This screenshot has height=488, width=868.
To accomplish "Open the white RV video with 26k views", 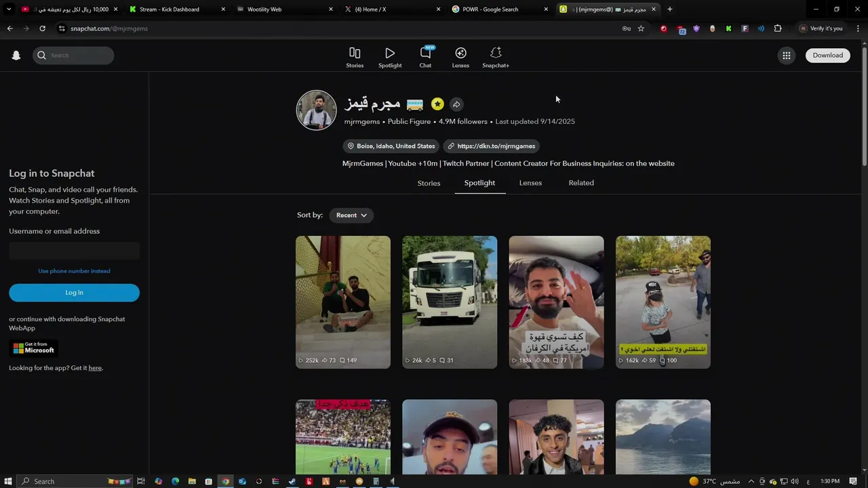I will (x=450, y=302).
